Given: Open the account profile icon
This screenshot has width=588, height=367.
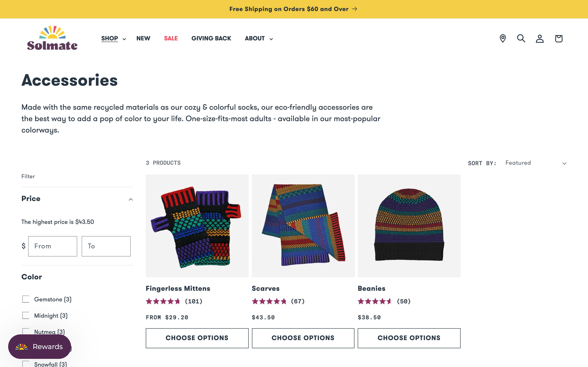Looking at the screenshot, I should click(x=540, y=38).
